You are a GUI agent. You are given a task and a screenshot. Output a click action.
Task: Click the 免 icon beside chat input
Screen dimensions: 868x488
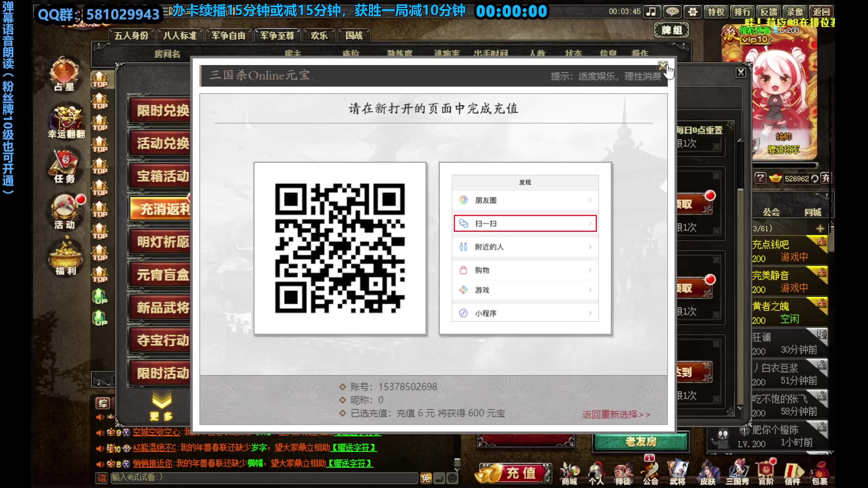point(425,478)
